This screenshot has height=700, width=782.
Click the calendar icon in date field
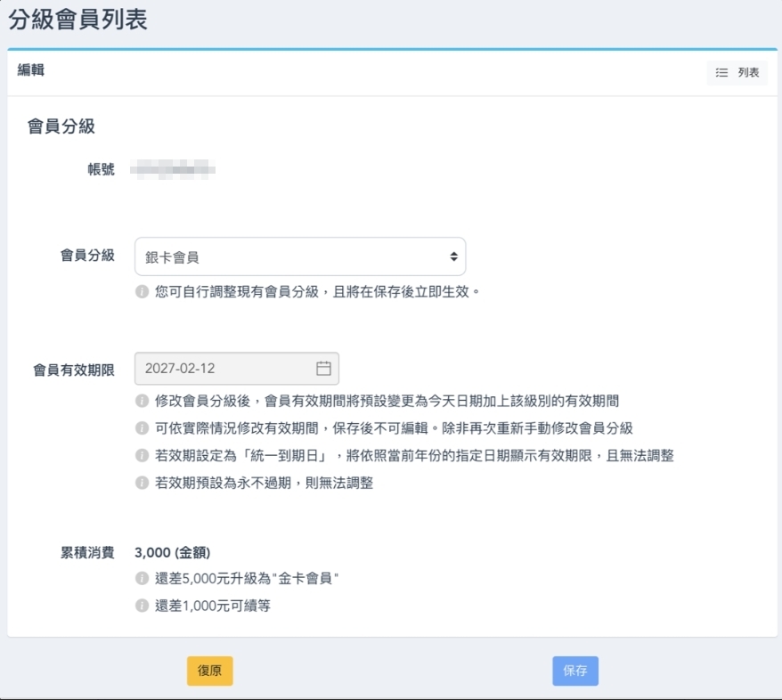tap(323, 369)
